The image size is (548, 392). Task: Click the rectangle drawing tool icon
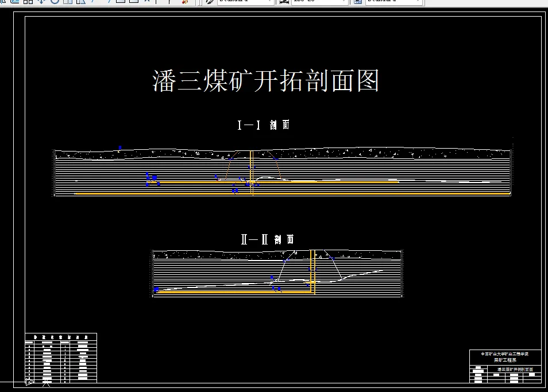coord(120,3)
